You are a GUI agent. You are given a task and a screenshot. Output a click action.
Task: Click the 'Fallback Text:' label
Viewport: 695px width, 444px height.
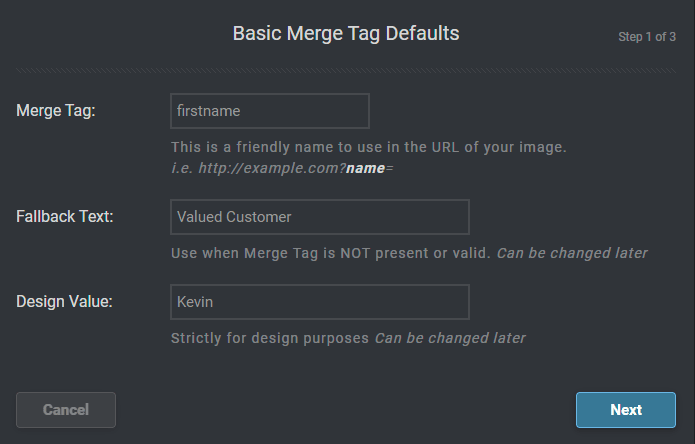(x=65, y=217)
